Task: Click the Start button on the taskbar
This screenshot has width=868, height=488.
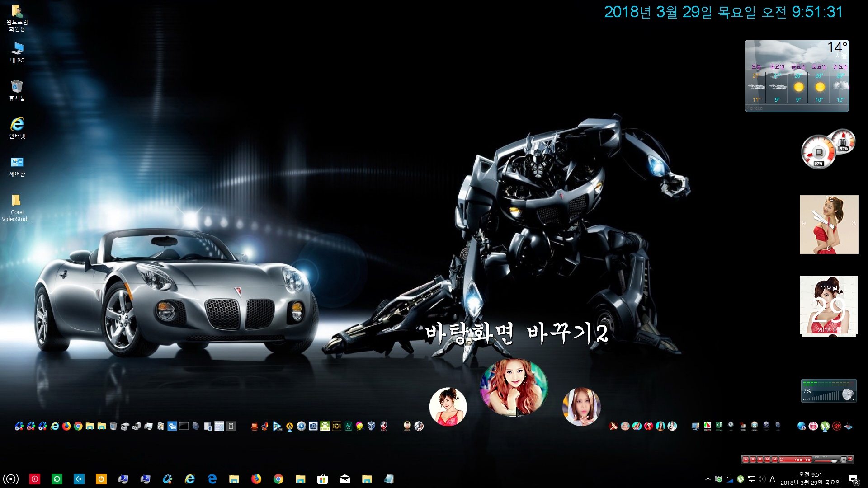Action: click(x=11, y=479)
